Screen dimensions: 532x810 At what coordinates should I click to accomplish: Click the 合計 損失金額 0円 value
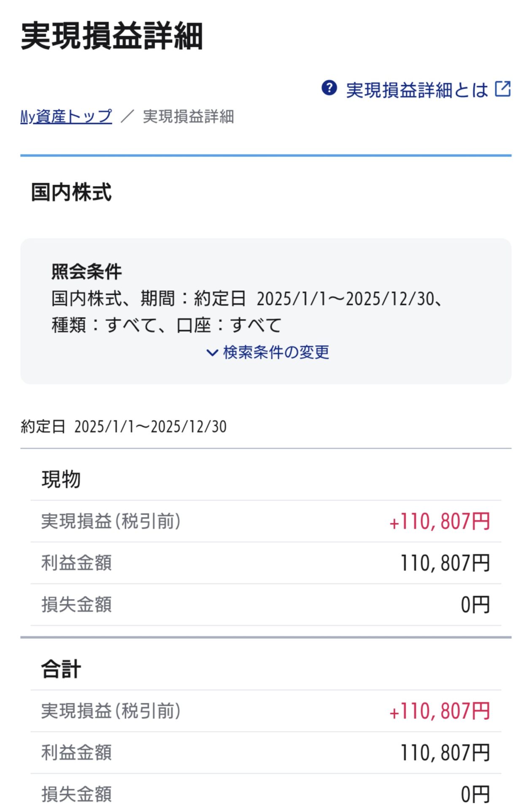(x=475, y=794)
